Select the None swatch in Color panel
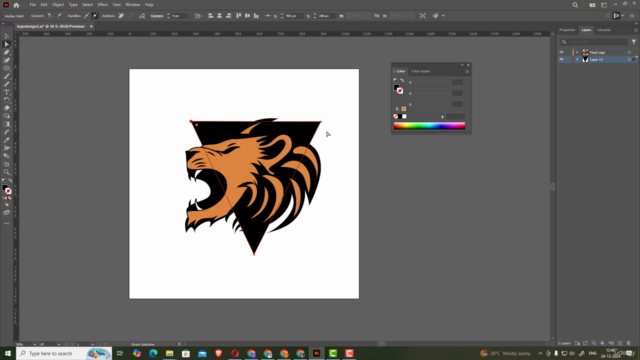 396,117
